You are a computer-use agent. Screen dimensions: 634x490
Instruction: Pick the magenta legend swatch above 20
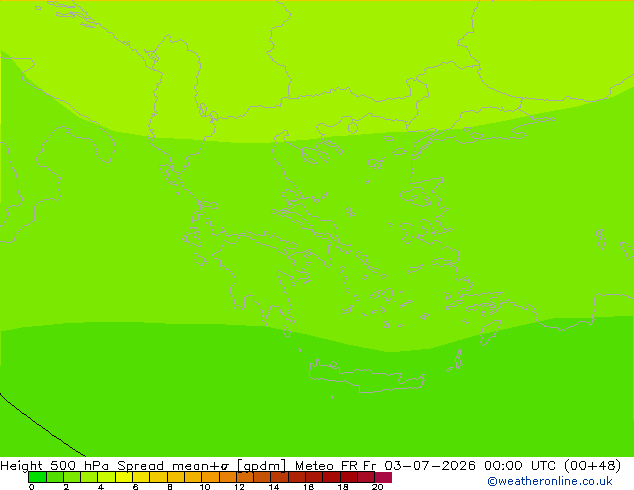[383, 477]
